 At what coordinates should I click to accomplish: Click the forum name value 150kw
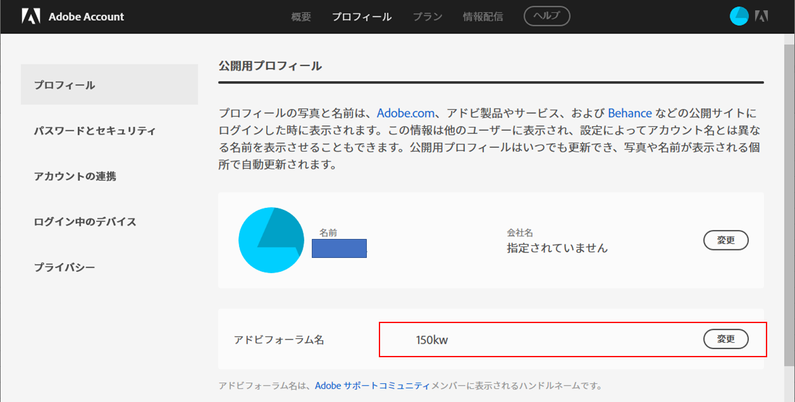432,340
